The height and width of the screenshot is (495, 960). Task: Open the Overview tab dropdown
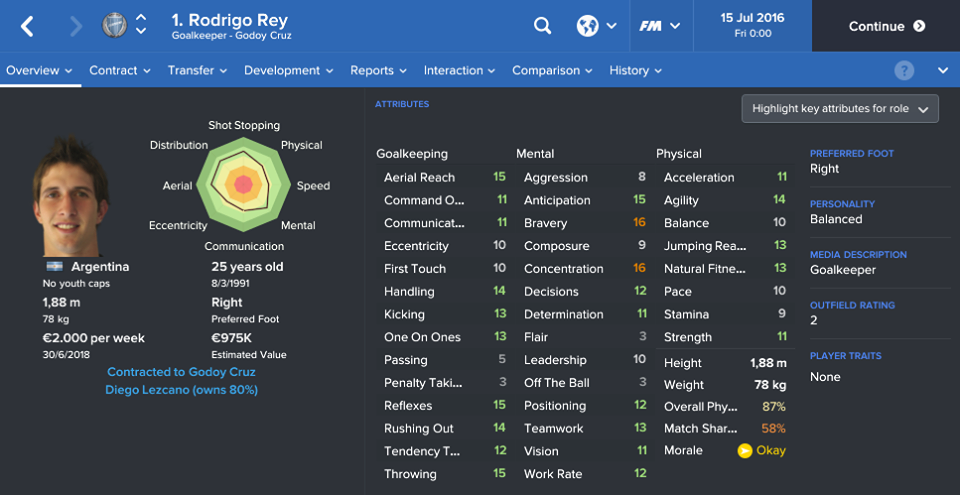40,70
